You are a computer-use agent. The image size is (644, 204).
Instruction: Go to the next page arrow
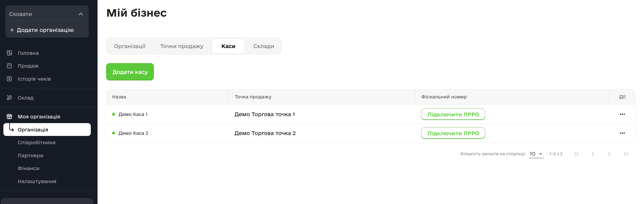(x=609, y=154)
